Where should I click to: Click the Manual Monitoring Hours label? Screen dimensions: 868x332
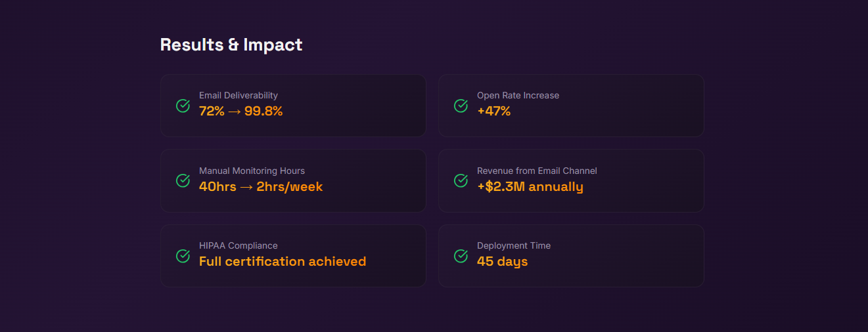click(x=252, y=171)
